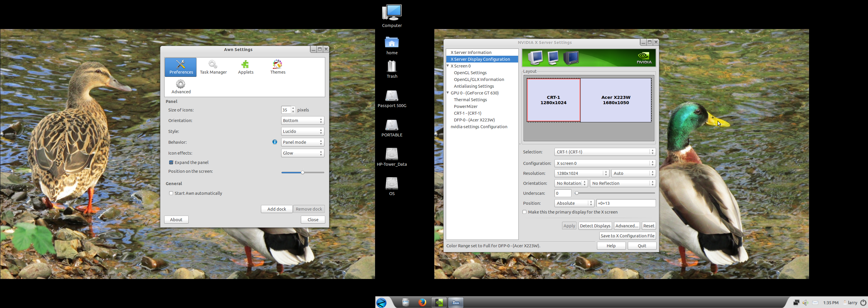Open the Resolution dropdown showing 1280x1024
The image size is (868, 308).
[581, 173]
